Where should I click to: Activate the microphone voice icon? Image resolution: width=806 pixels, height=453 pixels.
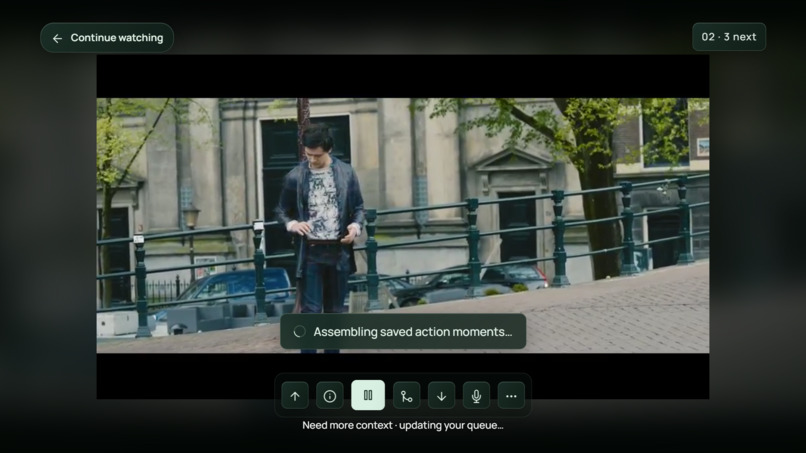click(477, 396)
